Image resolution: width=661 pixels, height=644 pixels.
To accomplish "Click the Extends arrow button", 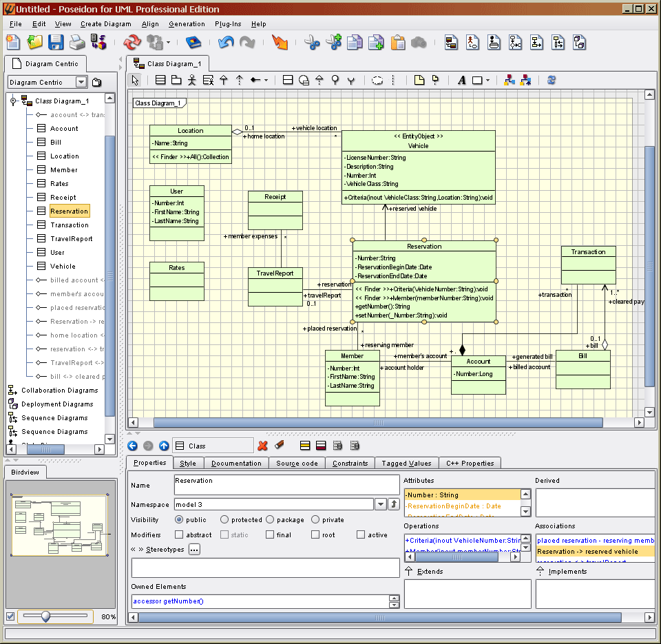I will coord(408,572).
